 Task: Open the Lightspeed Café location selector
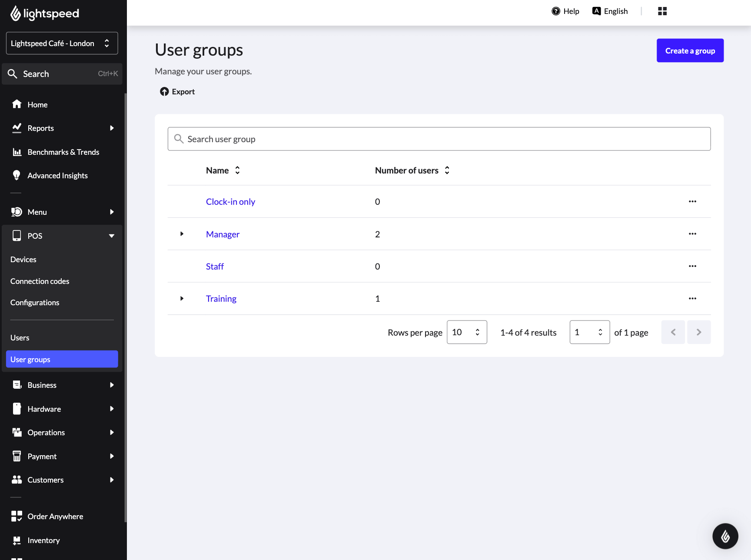point(62,43)
